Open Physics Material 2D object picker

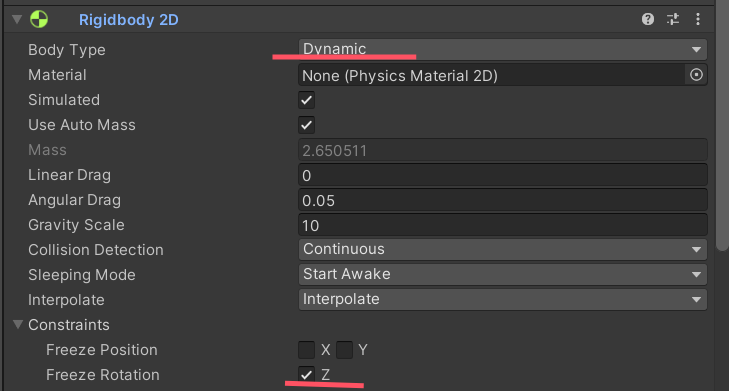[x=696, y=75]
